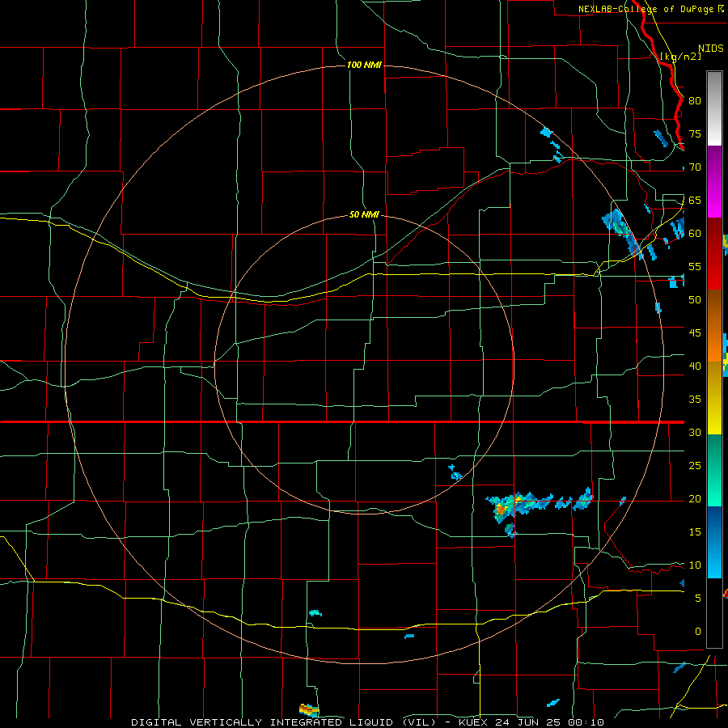Click the 15 value on the VIL scale

tap(695, 531)
